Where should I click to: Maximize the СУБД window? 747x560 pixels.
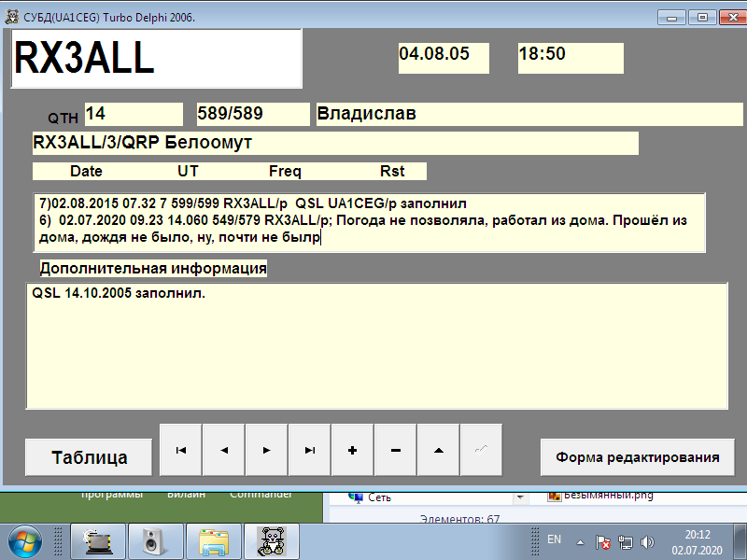tap(702, 18)
